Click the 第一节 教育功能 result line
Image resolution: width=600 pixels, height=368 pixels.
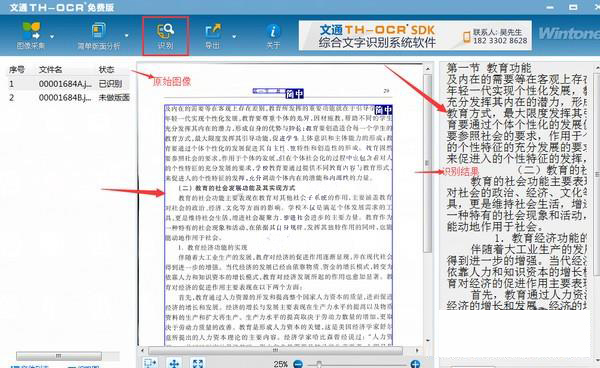tap(489, 68)
